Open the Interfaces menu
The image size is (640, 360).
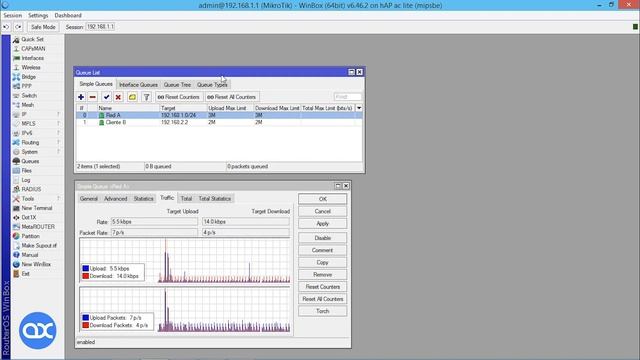coord(32,58)
